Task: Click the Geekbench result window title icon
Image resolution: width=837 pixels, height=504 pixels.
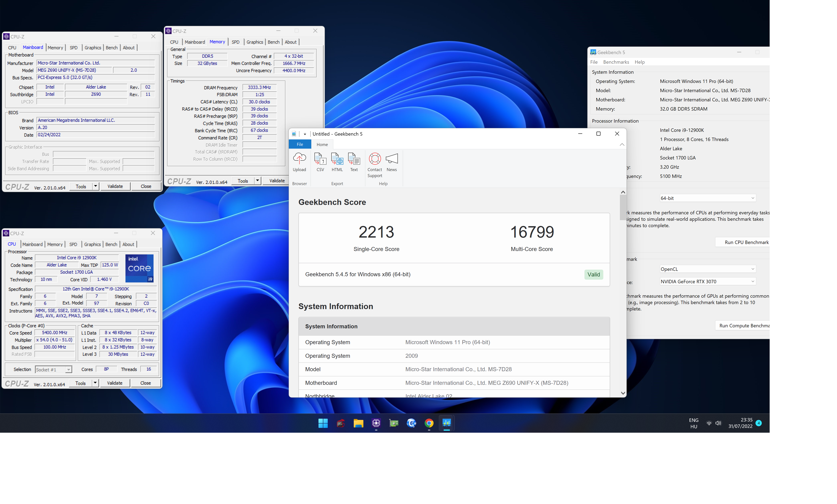Action: 294,134
